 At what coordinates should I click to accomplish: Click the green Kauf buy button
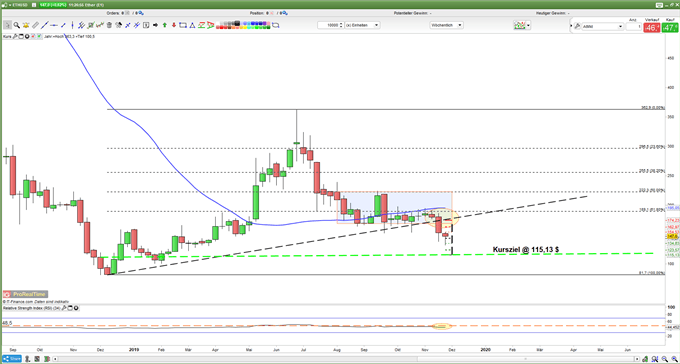[669, 28]
